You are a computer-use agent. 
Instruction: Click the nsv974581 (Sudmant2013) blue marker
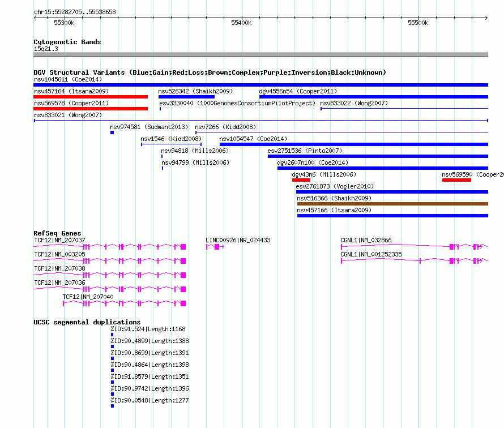[x=112, y=132]
